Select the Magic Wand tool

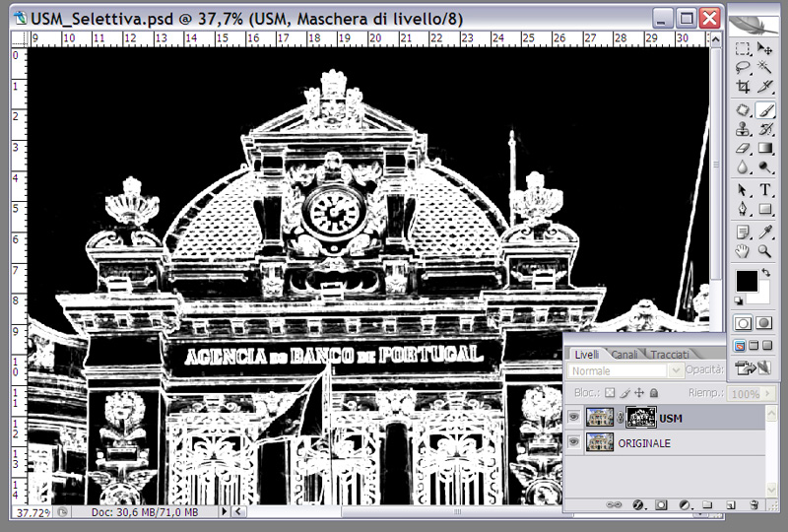point(765,68)
